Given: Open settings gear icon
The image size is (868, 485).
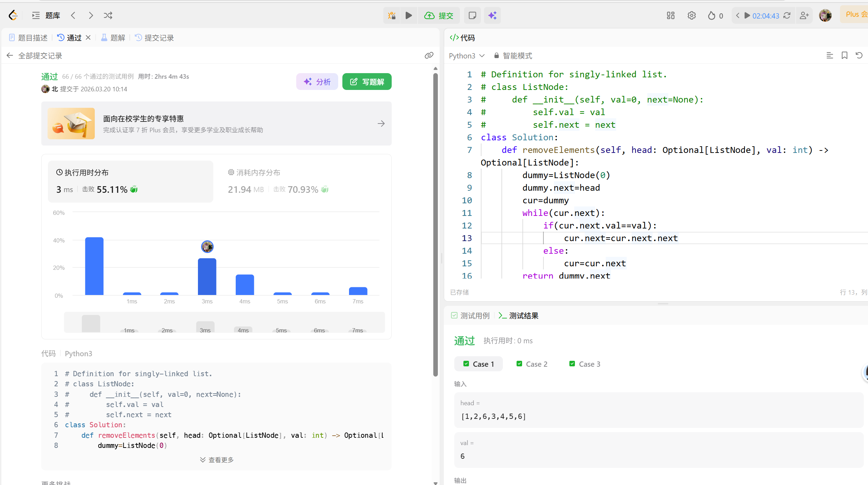Looking at the screenshot, I should coord(691,15).
